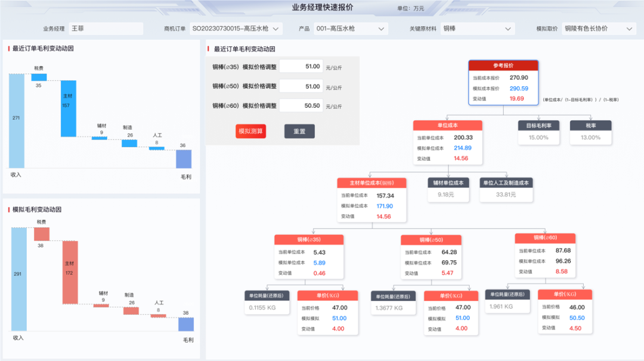Click the 重置 button
Viewport: 644px width, 361px height.
[x=299, y=131]
